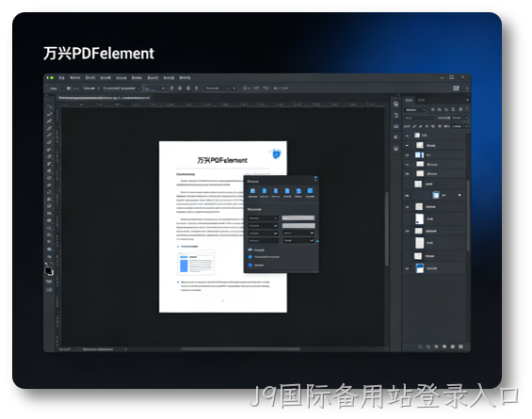The width and height of the screenshot is (532, 419).
Task: Open the layer filter type dropdown
Action: (415, 110)
